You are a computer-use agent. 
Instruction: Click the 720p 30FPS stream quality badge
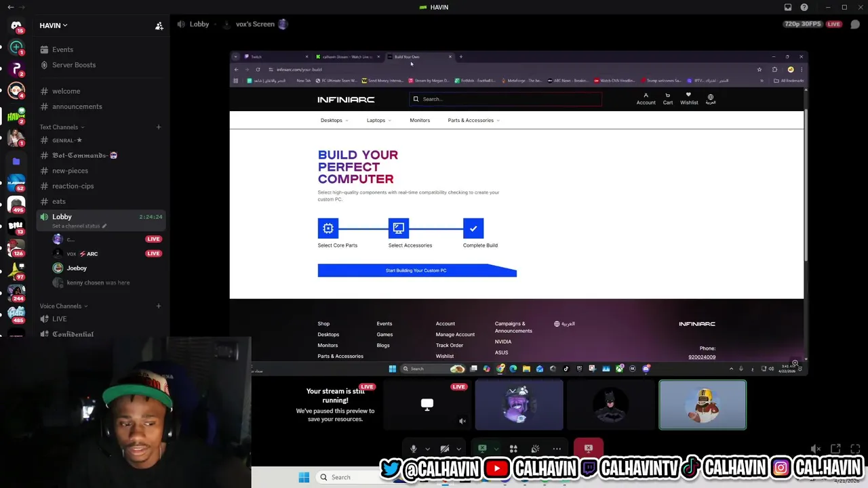coord(802,24)
